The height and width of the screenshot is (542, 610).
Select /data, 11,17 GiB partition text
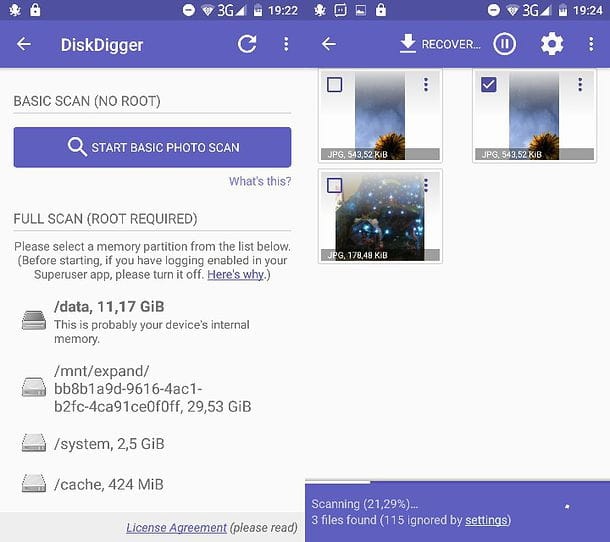[x=109, y=307]
